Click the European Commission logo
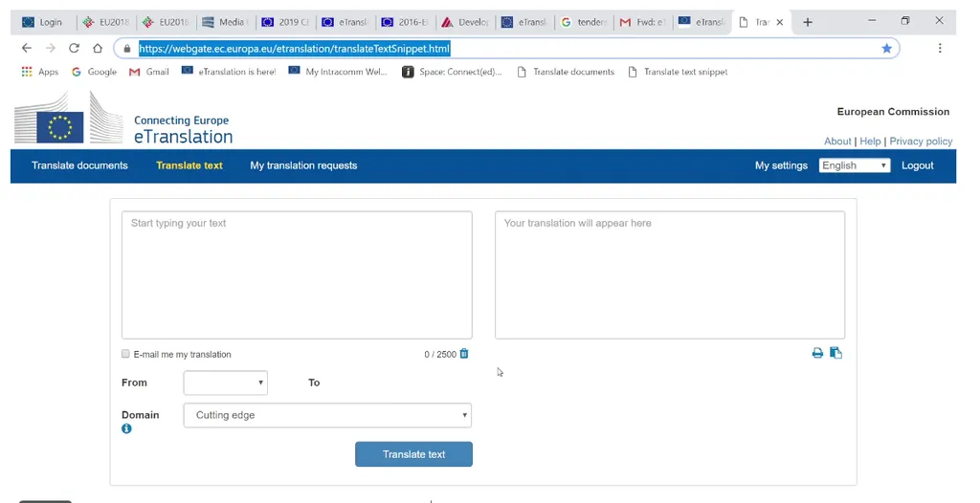This screenshot has height=503, width=980. [x=69, y=118]
